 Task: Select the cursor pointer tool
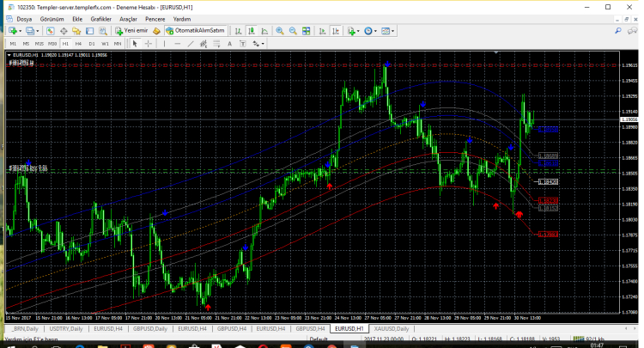[x=135, y=44]
